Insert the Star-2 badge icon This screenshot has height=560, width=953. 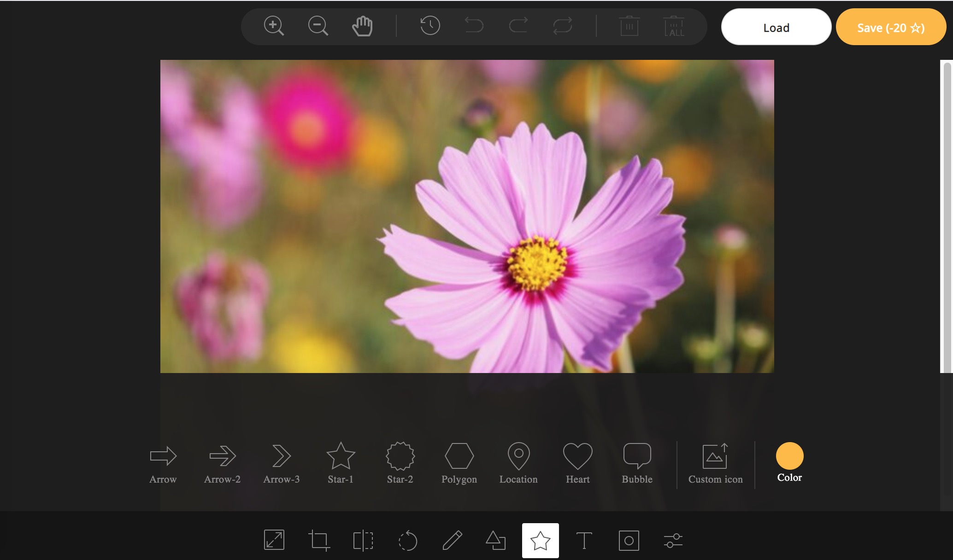pos(400,463)
